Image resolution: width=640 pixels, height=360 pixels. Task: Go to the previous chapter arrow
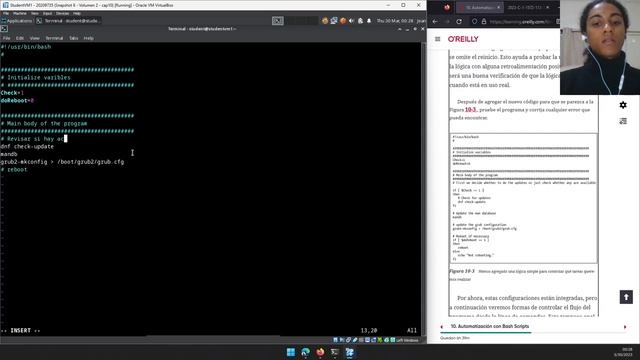tap(442, 327)
